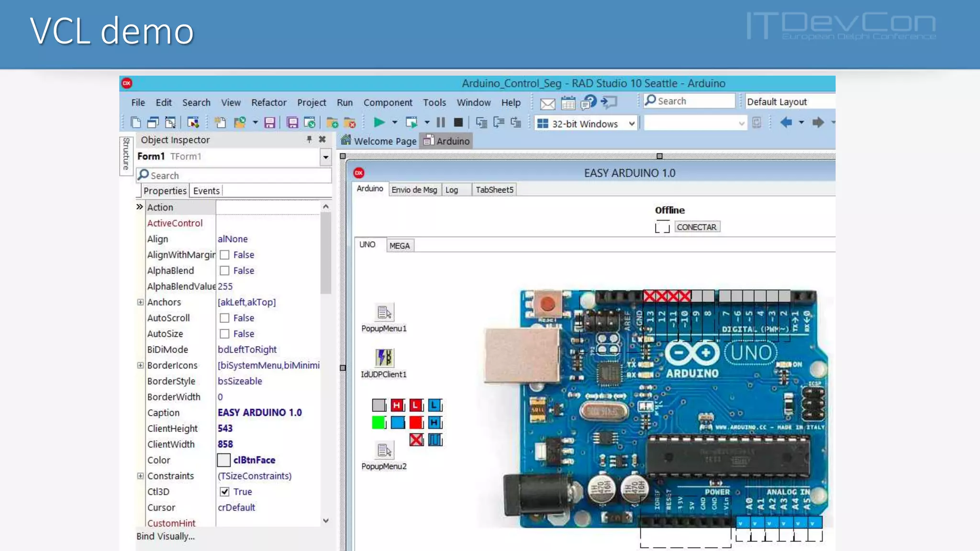Click the calendar icon in toolbar
980x551 pixels.
[568, 103]
